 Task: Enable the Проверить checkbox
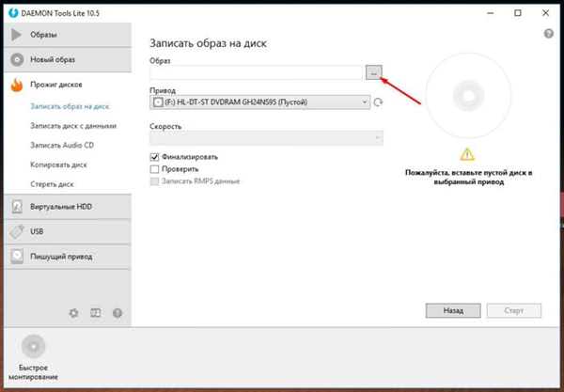click(154, 169)
